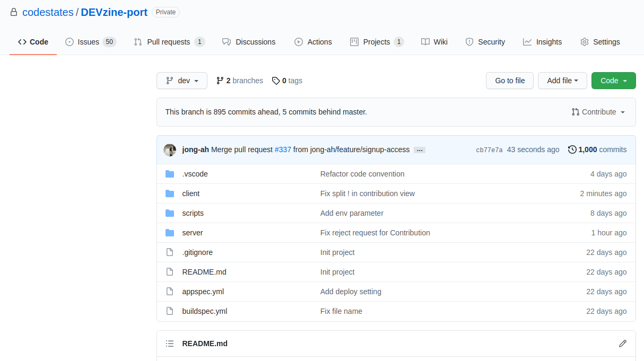The width and height of the screenshot is (644, 361).
Task: Click the client folder icon
Action: 170,193
